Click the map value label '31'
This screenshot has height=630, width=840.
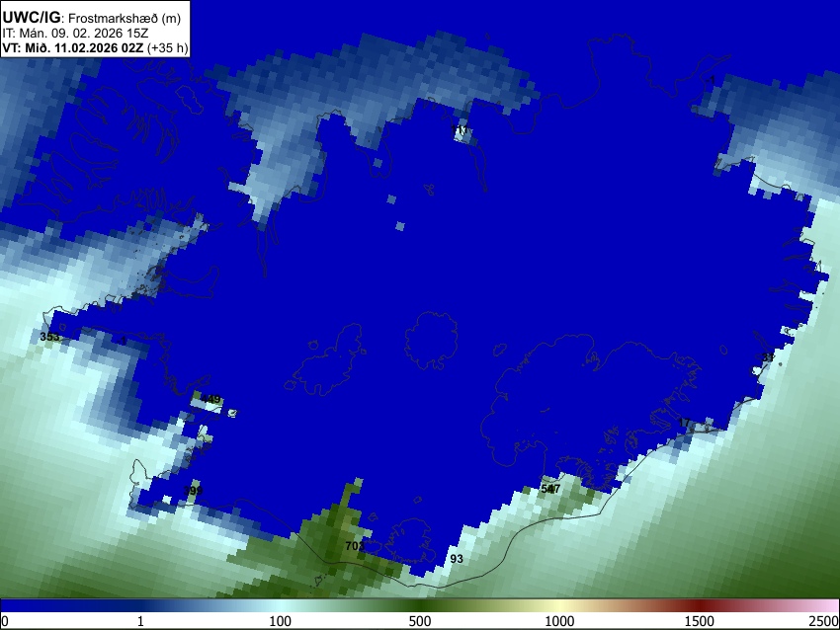click(x=768, y=357)
